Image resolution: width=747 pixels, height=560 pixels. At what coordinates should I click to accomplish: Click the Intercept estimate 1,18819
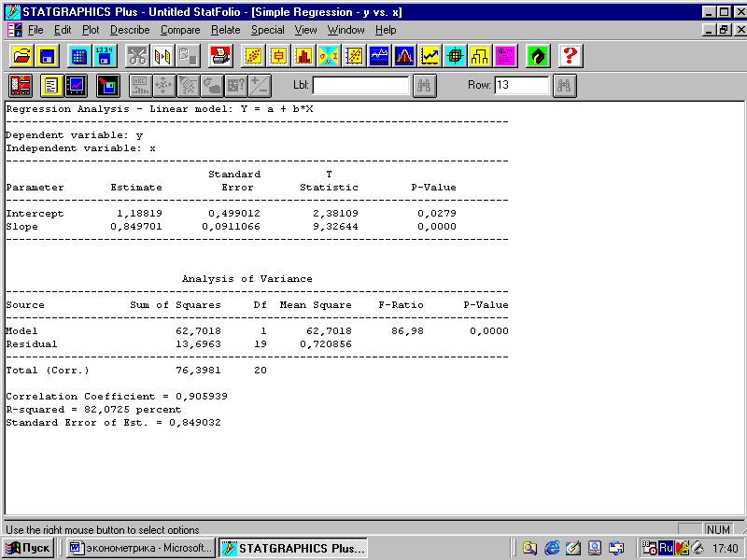[x=139, y=214]
